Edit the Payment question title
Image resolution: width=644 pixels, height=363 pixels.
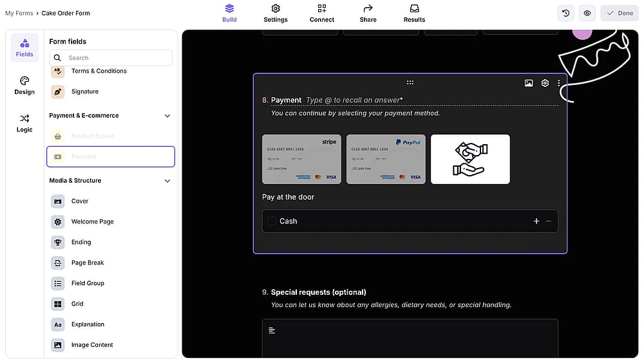287,100
